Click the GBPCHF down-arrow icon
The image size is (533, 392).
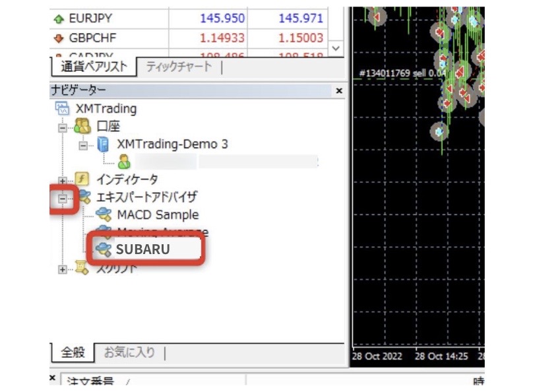pos(59,38)
